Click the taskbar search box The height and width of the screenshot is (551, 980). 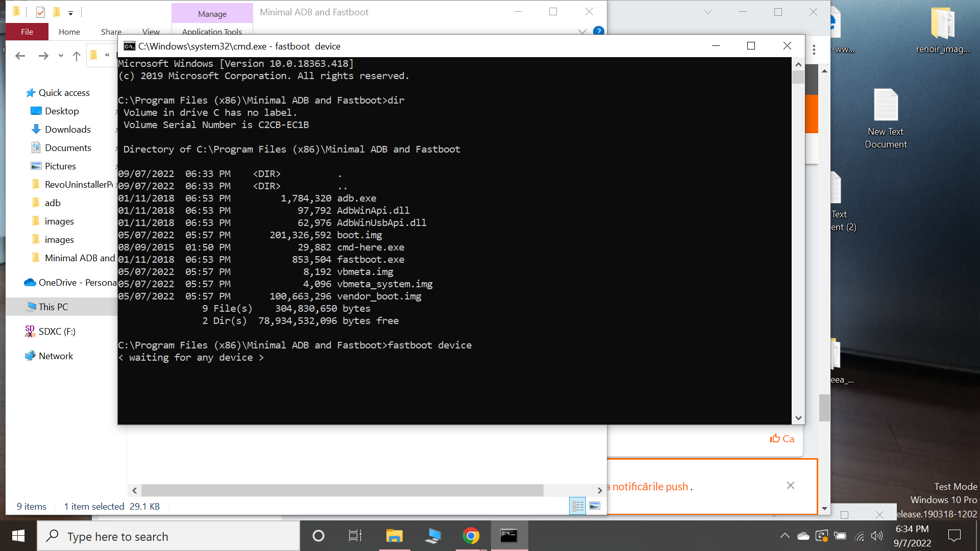click(168, 536)
